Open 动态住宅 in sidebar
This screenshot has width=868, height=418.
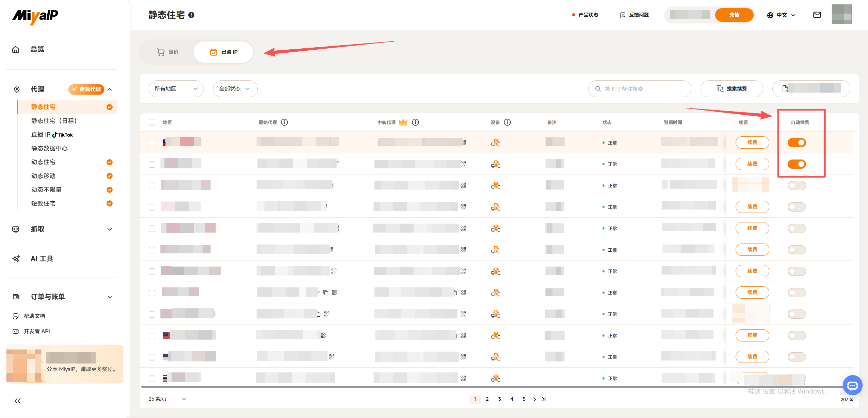[43, 162]
